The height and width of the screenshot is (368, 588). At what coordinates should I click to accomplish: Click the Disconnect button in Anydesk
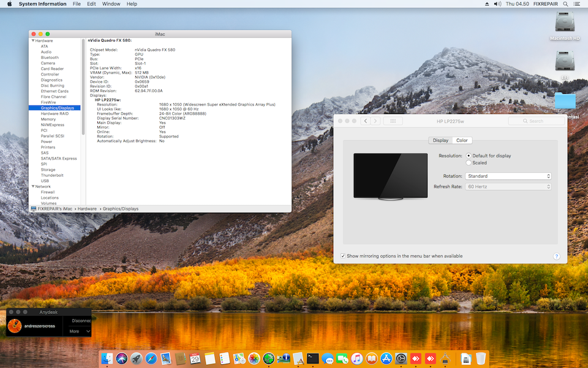click(x=81, y=320)
